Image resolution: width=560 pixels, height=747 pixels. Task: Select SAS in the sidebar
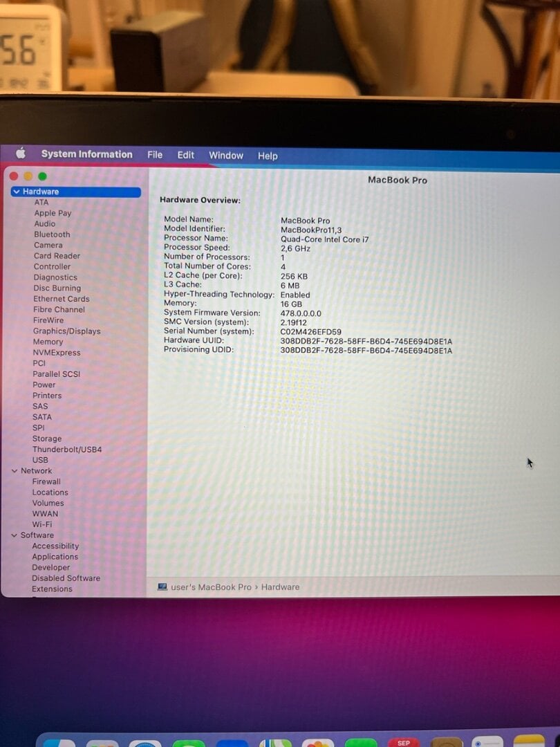tap(40, 407)
